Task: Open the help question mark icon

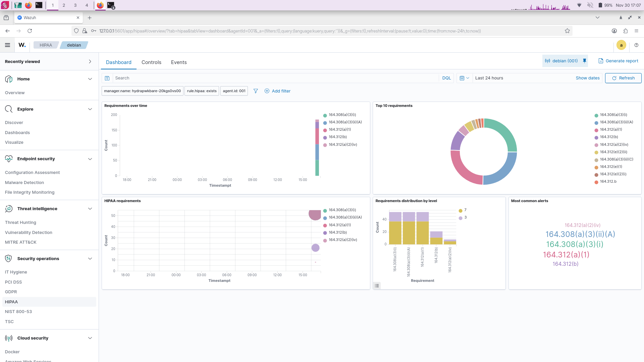Action: point(636,45)
